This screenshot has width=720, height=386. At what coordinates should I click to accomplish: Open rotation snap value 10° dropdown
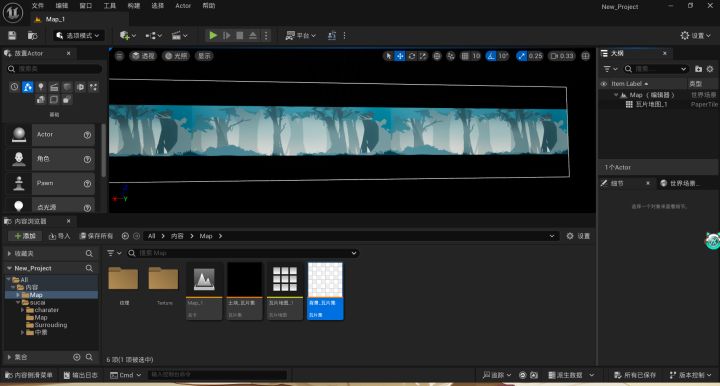click(x=503, y=56)
